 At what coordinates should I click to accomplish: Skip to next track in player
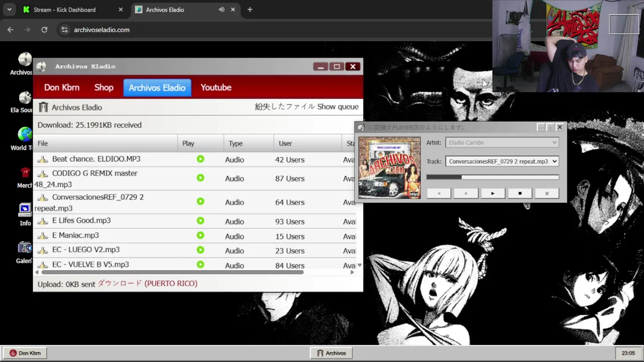point(466,193)
